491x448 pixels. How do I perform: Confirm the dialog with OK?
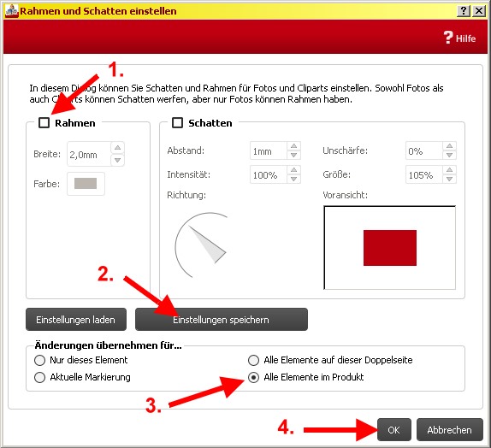tap(394, 430)
